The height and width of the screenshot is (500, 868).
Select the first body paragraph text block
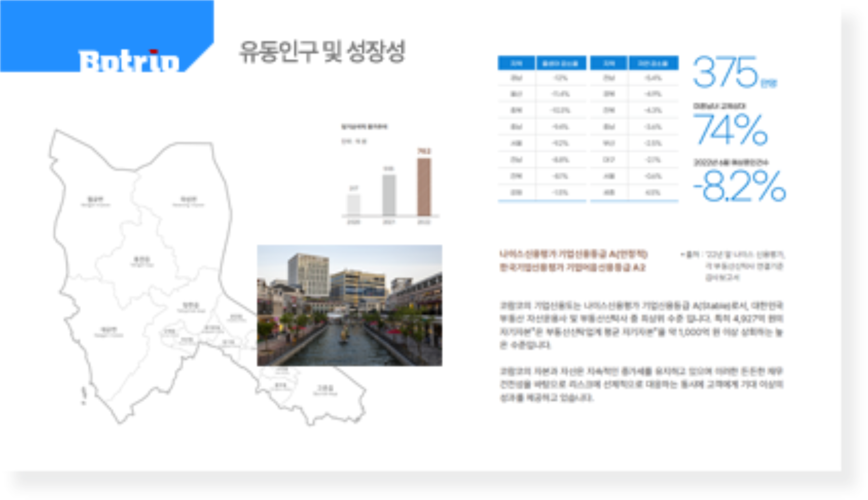(x=641, y=325)
